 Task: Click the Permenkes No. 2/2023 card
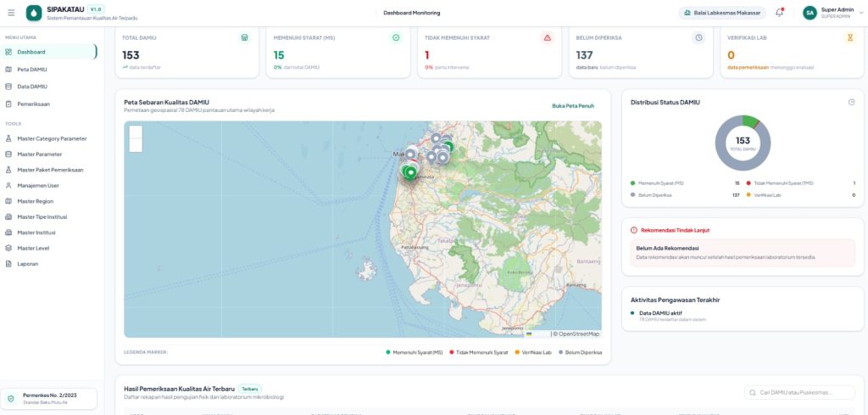(x=48, y=398)
